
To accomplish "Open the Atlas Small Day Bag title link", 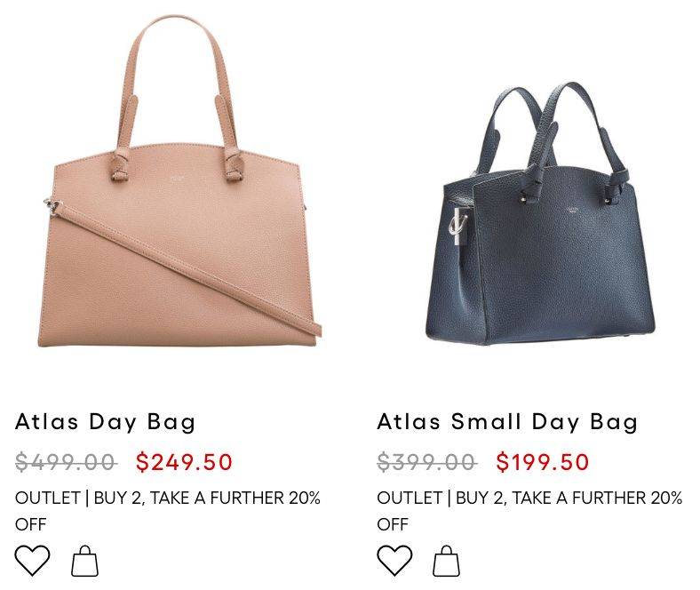I will (x=507, y=422).
